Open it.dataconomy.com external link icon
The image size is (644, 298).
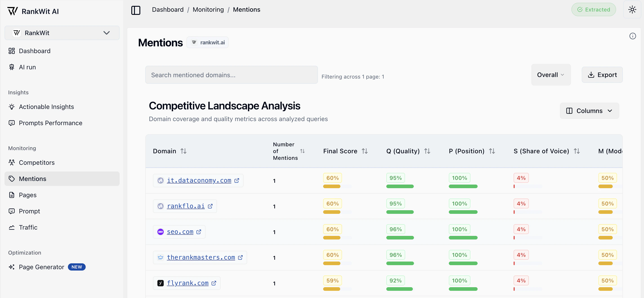click(x=237, y=181)
